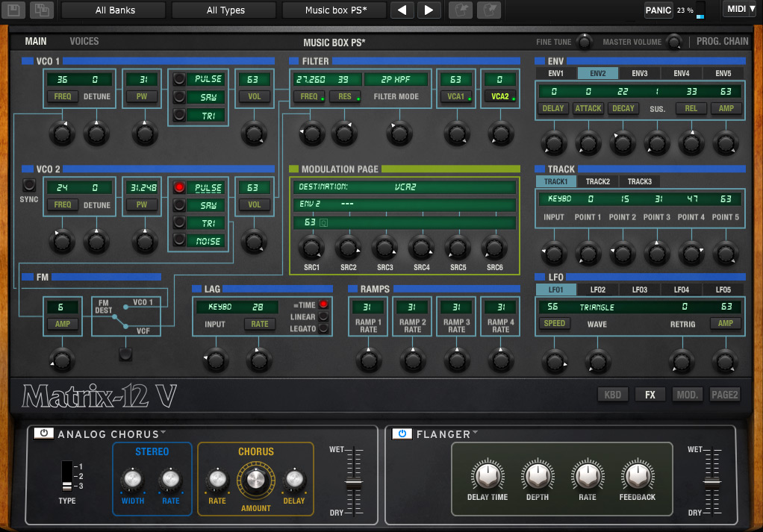
Task: Click the ENV ATTACK button
Action: 588,108
